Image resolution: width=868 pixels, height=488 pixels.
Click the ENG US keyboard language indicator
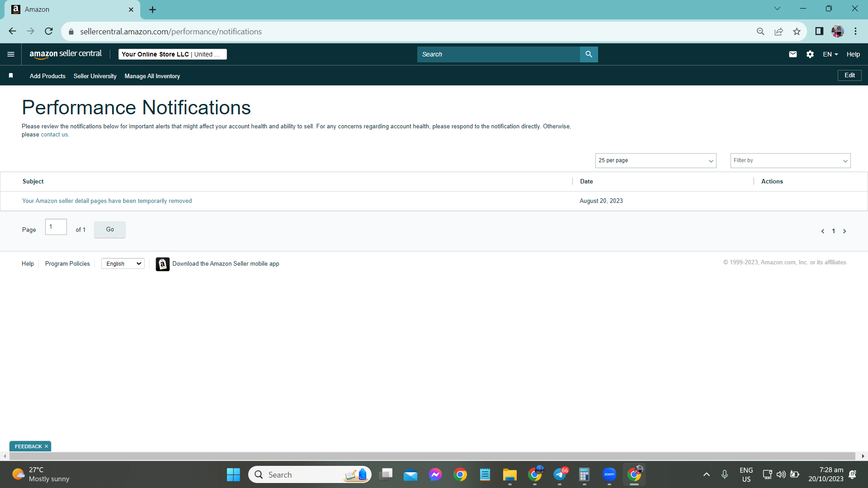click(x=746, y=474)
